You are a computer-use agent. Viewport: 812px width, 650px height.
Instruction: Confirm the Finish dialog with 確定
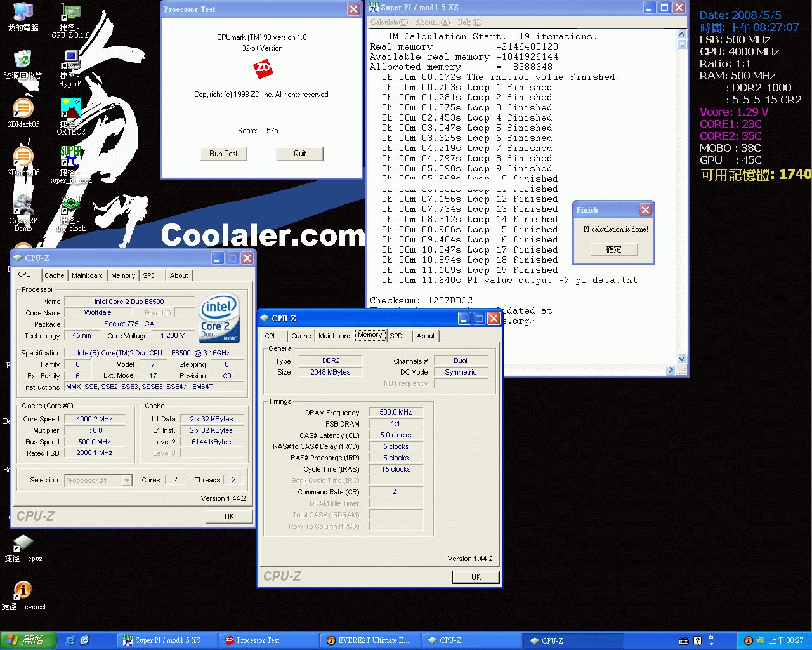pyautogui.click(x=614, y=249)
